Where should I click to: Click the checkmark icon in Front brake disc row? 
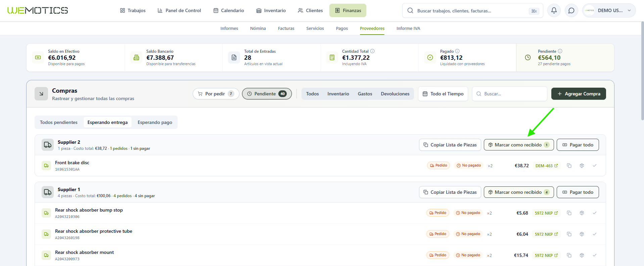595,166
